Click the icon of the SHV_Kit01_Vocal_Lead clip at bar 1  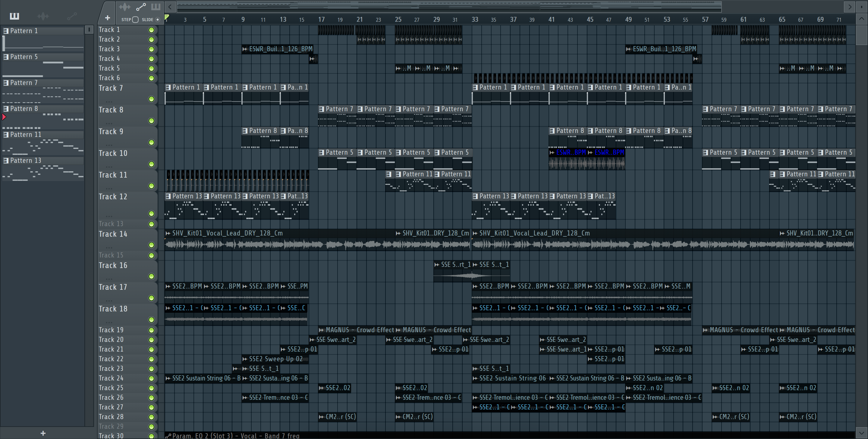[168, 233]
